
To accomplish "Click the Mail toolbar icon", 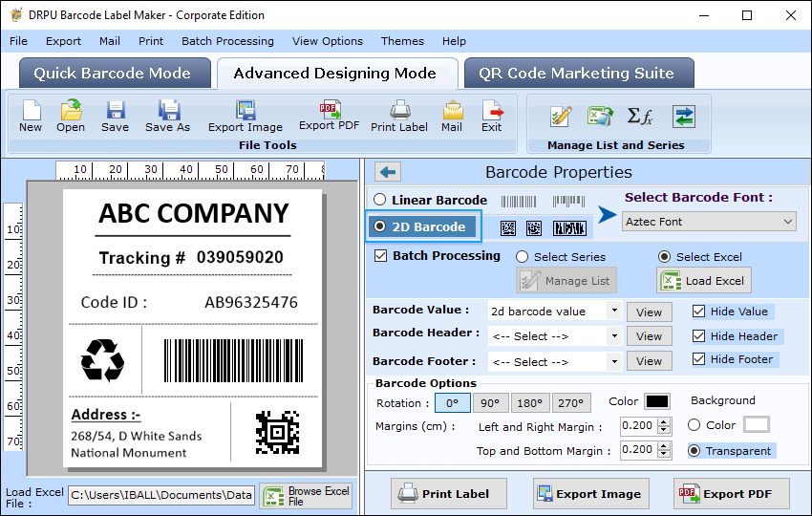I will pyautogui.click(x=452, y=110).
